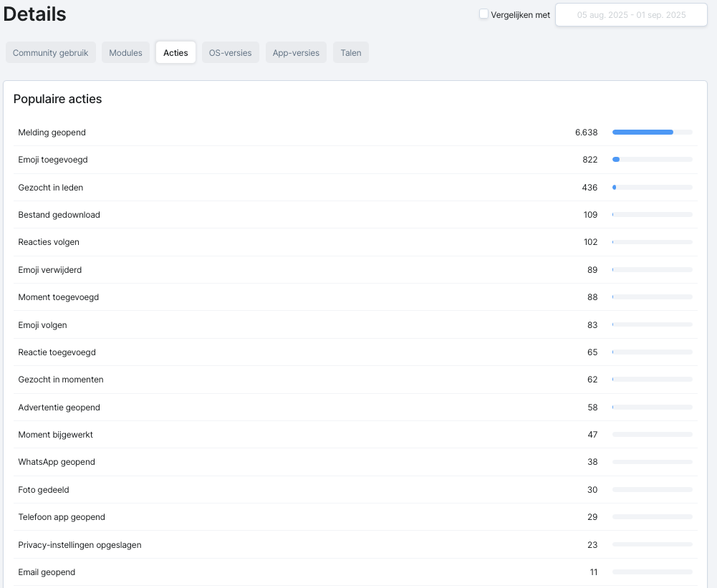717x588 pixels.
Task: Click 'WhatsApp geopend' in the list
Action: (57, 462)
